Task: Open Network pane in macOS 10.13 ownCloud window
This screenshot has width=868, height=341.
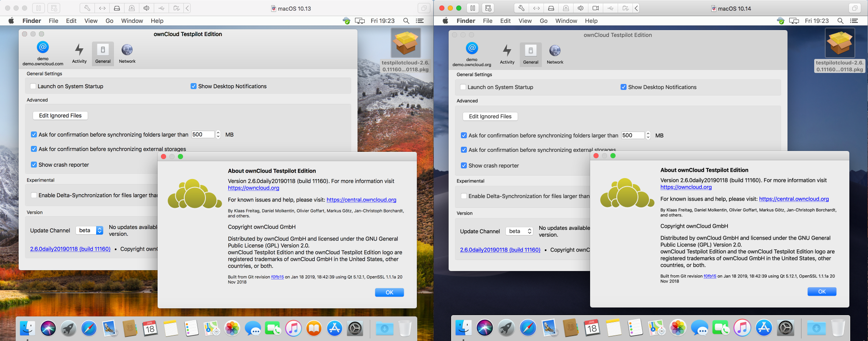Action: [x=127, y=53]
